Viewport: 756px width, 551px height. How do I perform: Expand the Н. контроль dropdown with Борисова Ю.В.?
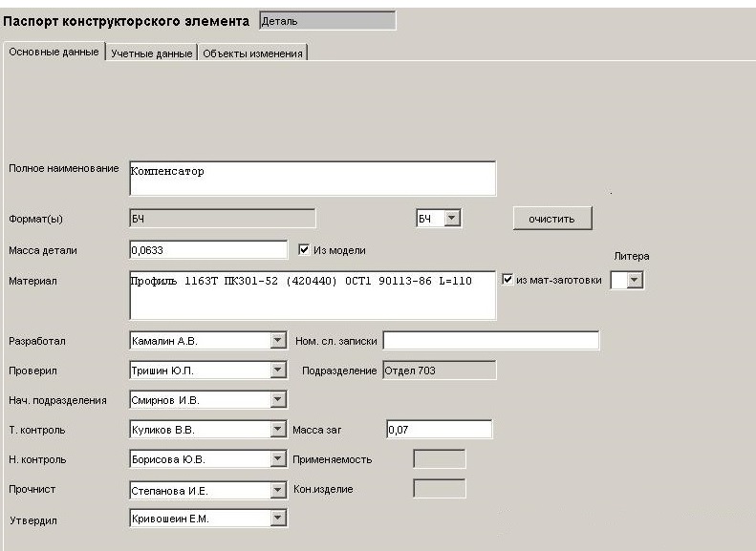[277, 458]
